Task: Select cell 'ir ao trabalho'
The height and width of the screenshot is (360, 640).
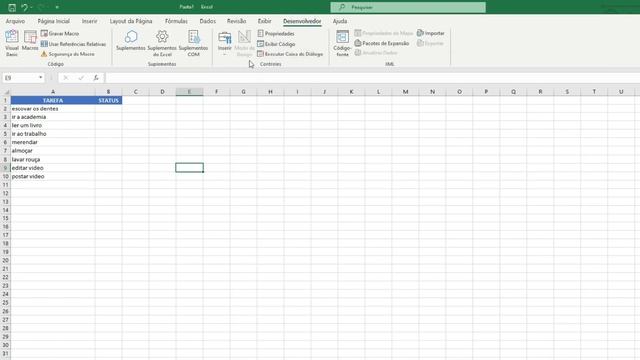Action: tap(53, 134)
